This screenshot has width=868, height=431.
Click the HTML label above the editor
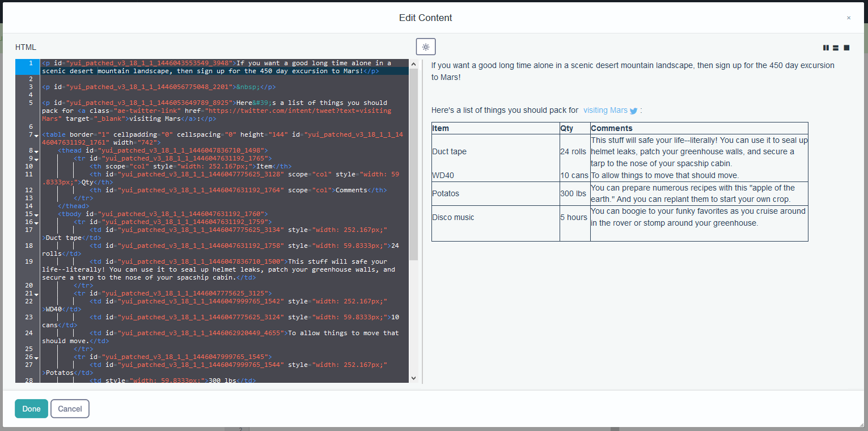(x=26, y=47)
